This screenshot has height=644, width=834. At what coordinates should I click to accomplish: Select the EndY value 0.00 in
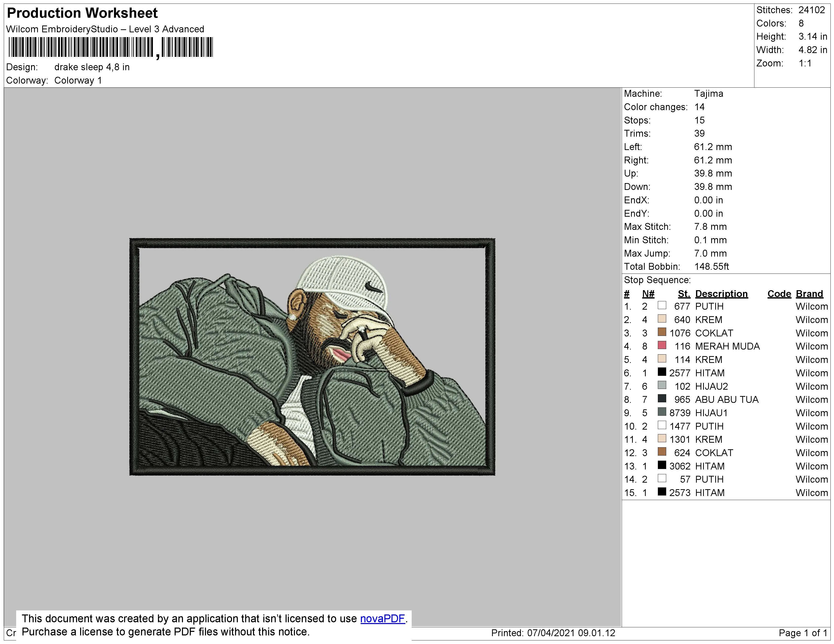coord(708,213)
